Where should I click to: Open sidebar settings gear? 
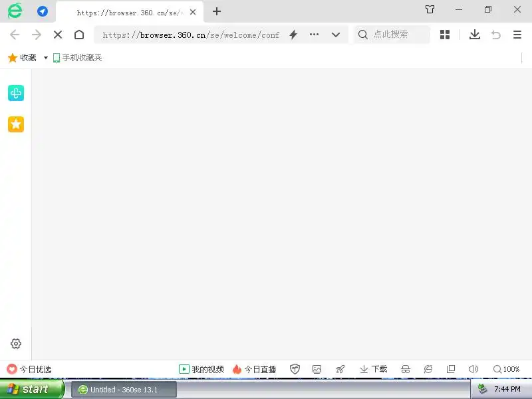click(16, 344)
